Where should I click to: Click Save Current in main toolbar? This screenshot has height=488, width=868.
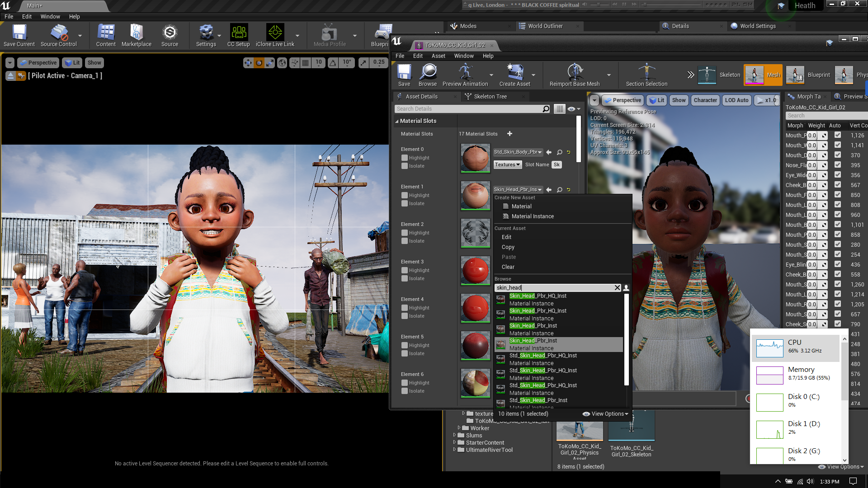[x=19, y=35]
